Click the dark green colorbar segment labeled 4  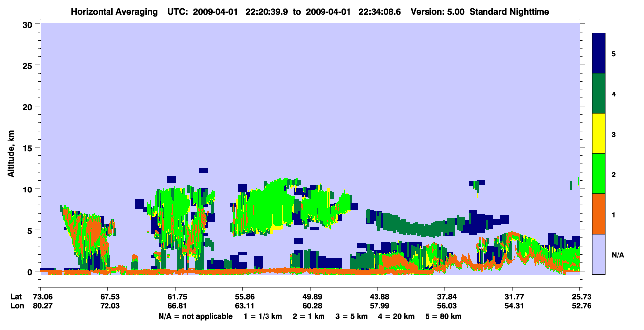pyautogui.click(x=599, y=94)
